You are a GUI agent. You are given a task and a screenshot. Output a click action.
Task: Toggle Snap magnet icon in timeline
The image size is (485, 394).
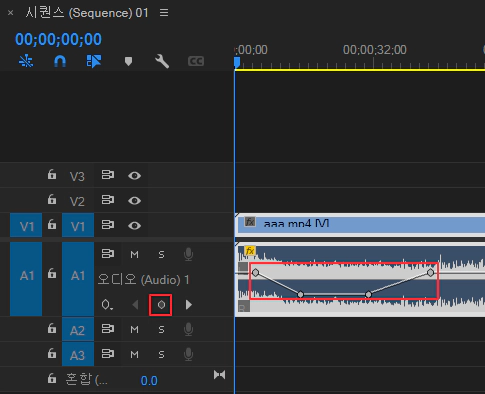pos(60,61)
